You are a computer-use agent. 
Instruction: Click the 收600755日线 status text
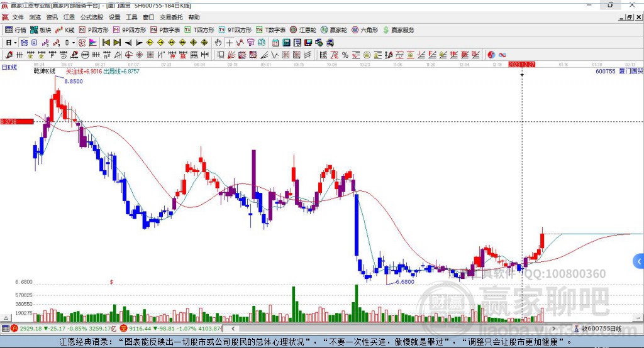(x=601, y=329)
